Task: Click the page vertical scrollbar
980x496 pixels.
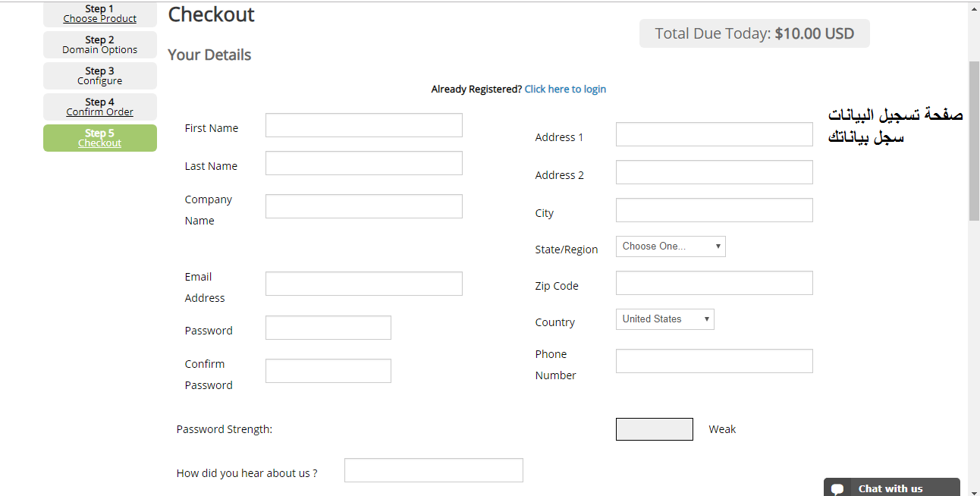Action: [974, 141]
